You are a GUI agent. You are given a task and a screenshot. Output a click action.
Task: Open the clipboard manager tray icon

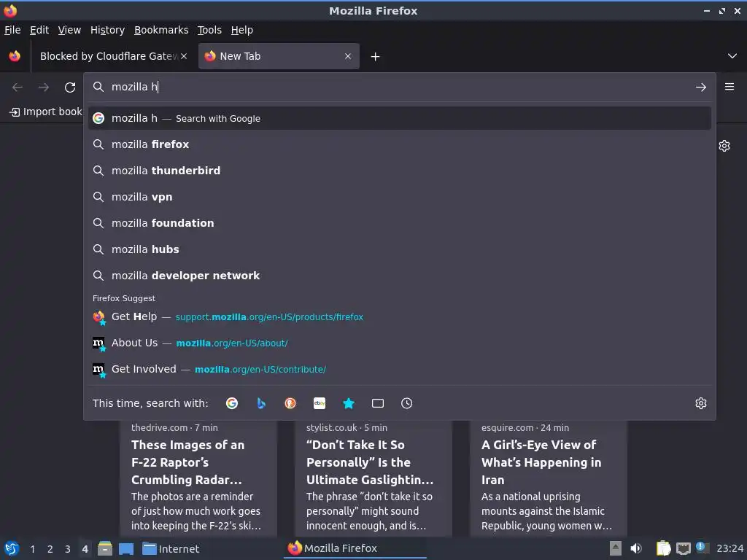pos(663,548)
